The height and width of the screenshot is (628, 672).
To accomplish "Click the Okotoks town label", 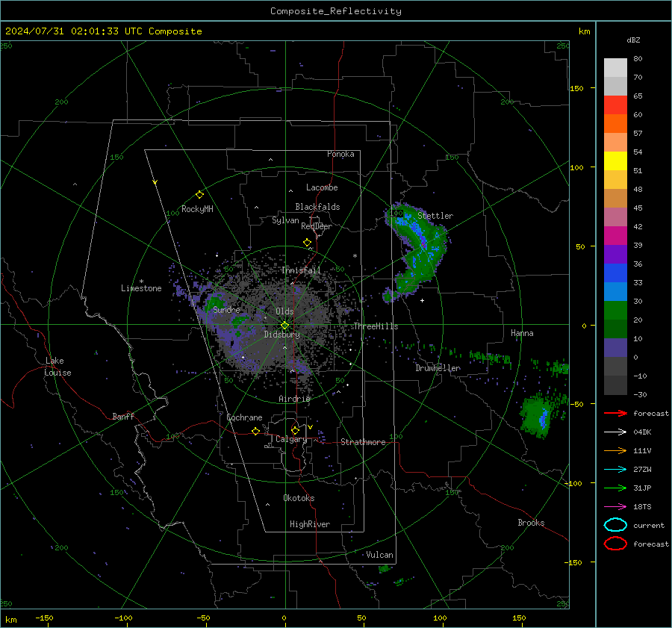I will [x=299, y=498].
